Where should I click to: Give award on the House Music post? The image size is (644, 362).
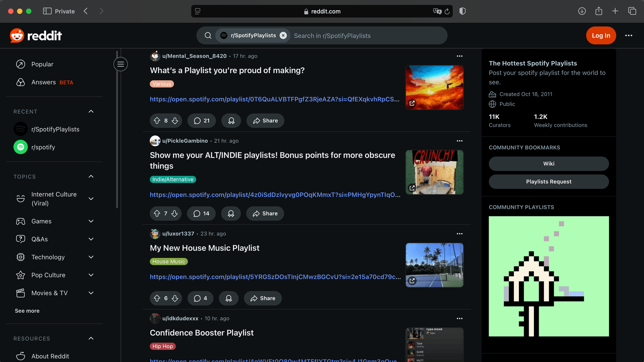click(228, 298)
